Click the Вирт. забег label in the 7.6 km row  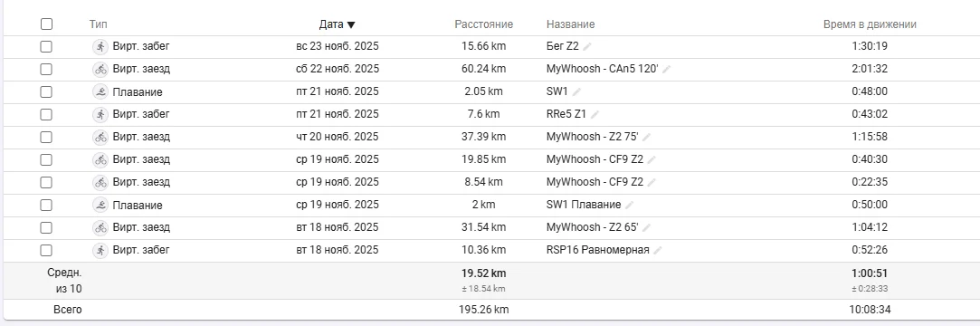[x=141, y=114]
